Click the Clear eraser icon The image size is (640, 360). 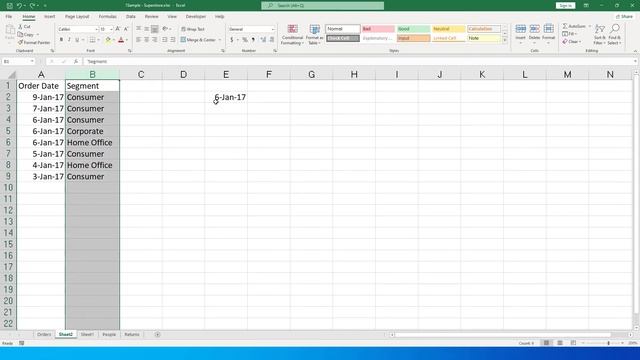coord(565,42)
